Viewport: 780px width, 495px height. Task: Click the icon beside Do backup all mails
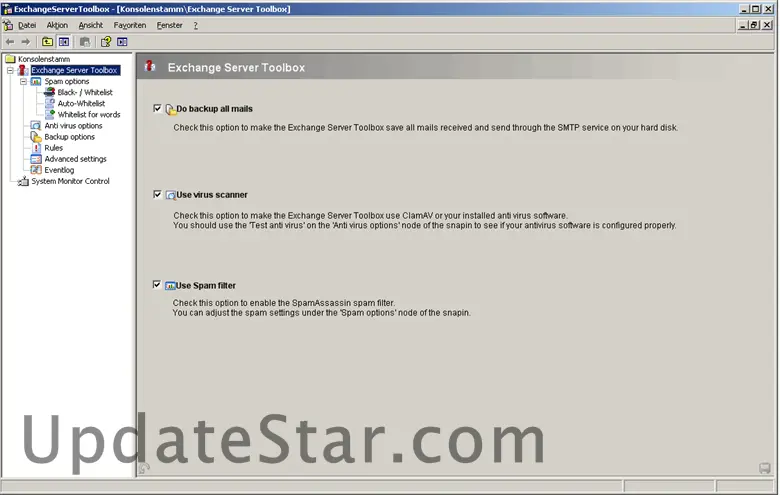(170, 109)
